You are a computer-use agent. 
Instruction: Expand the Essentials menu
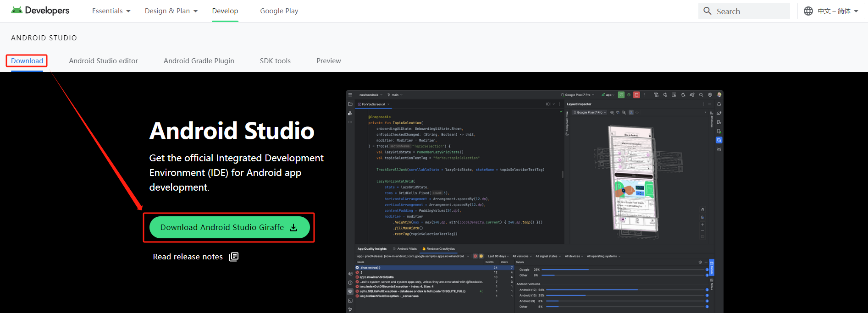(111, 11)
